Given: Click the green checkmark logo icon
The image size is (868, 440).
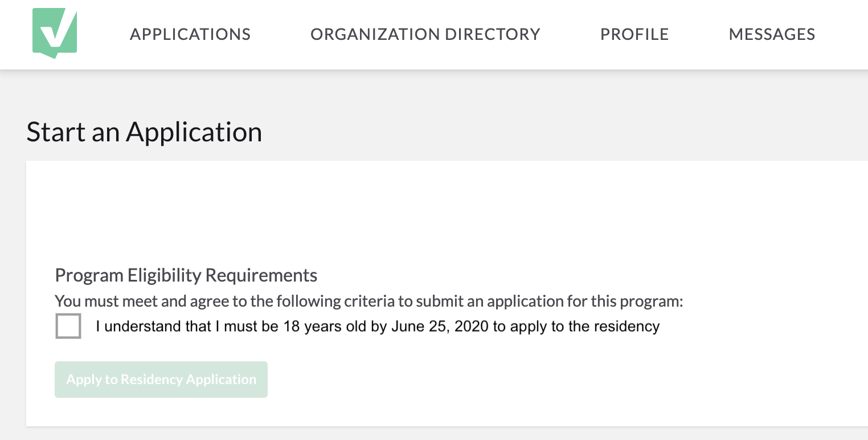Looking at the screenshot, I should [55, 33].
